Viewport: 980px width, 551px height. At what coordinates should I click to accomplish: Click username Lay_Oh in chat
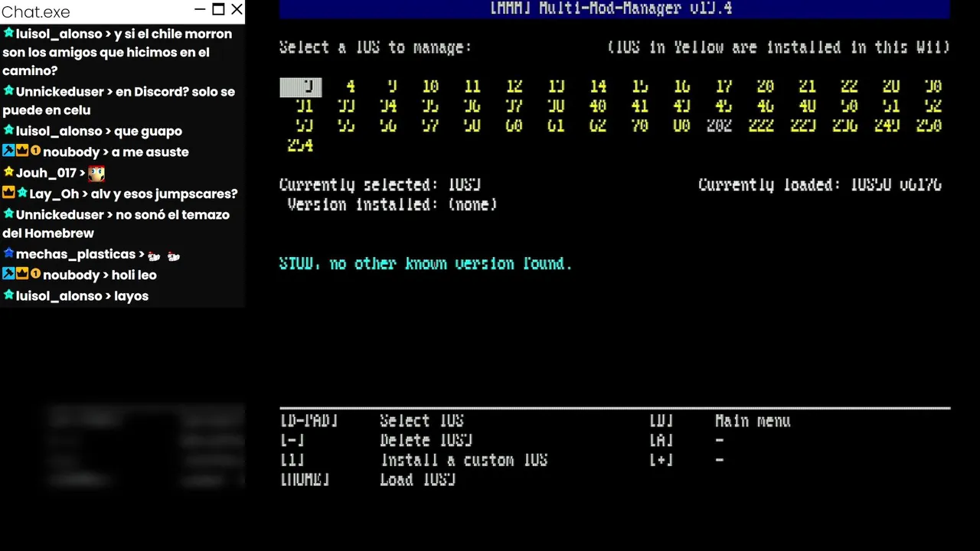click(54, 194)
